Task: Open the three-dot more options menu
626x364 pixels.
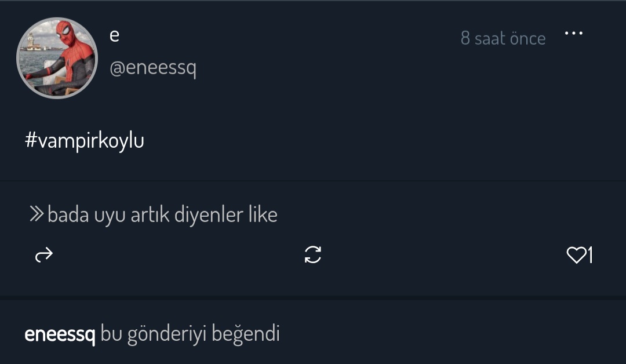Action: (574, 33)
